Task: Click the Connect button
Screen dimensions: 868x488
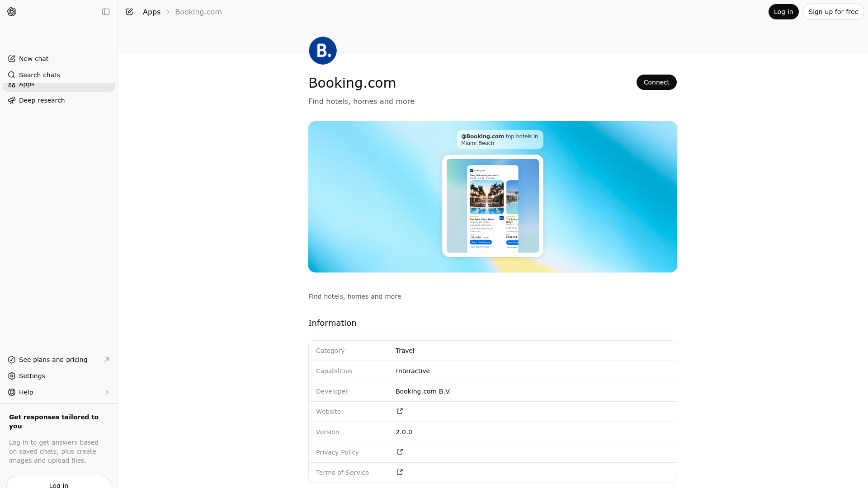Action: (x=656, y=82)
